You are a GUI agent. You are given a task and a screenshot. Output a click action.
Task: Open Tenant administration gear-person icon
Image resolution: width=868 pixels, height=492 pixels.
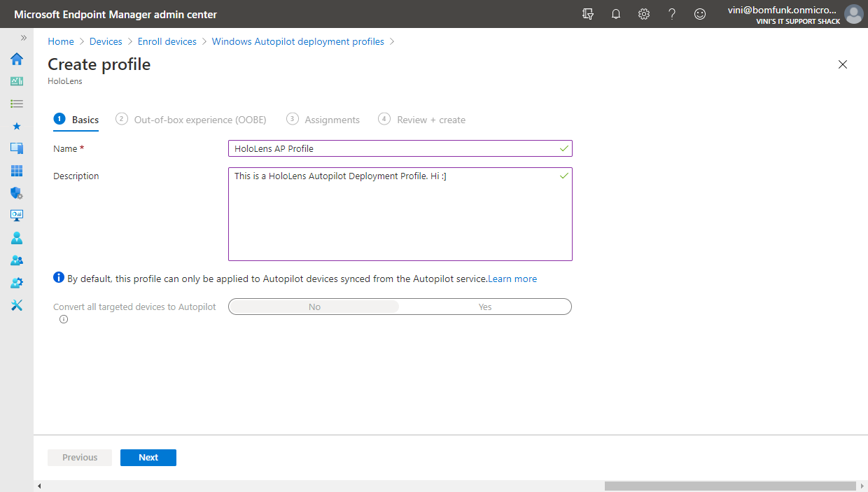pos(17,283)
